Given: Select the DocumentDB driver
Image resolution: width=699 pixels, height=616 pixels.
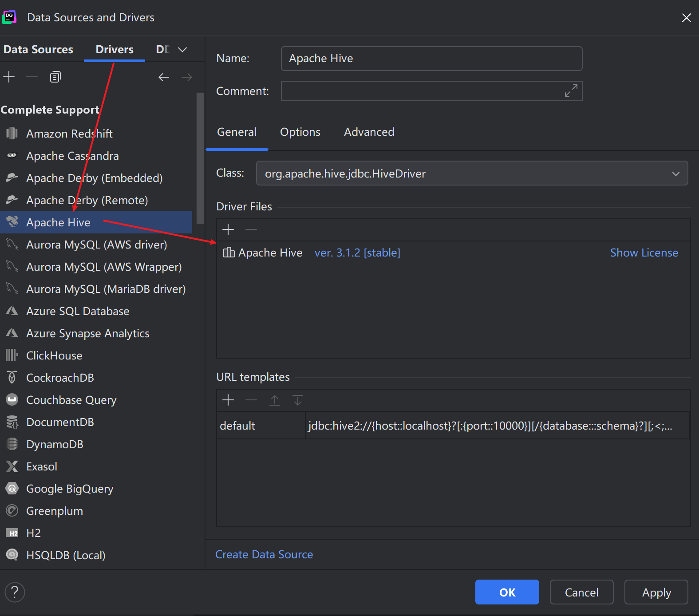Looking at the screenshot, I should (96, 422).
